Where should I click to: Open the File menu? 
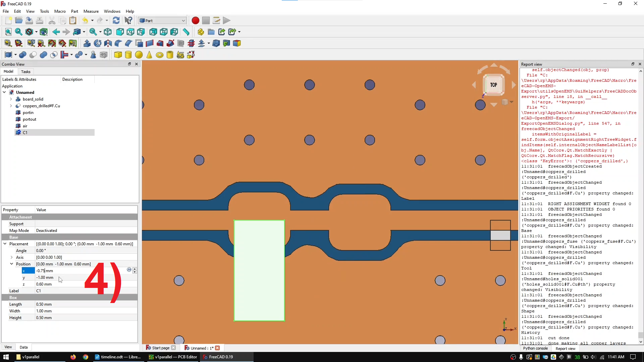point(6,11)
